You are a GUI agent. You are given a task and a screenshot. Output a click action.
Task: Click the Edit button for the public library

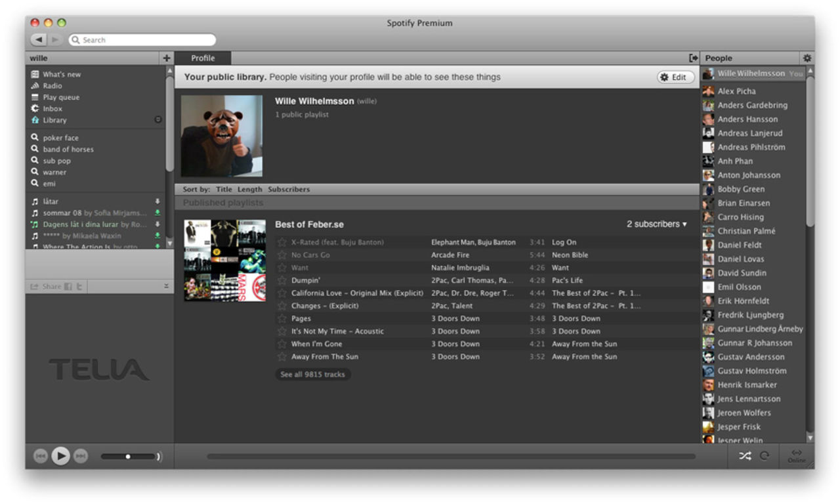[x=675, y=77]
